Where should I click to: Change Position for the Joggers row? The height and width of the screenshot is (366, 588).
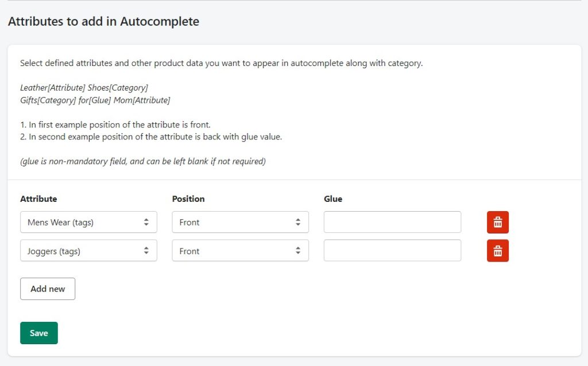(241, 251)
